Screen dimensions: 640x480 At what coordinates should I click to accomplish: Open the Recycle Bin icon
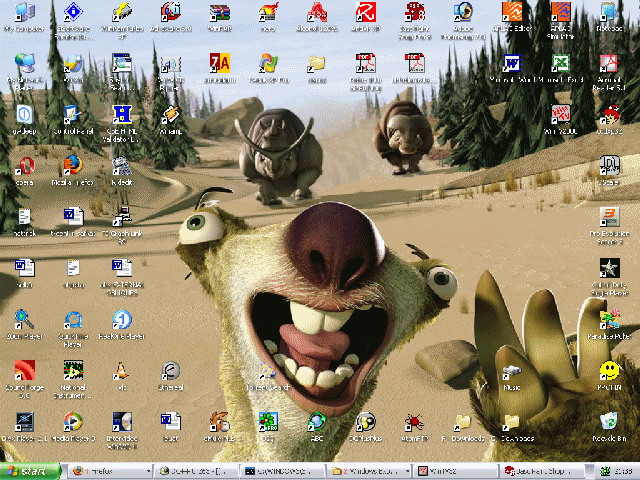point(609,422)
